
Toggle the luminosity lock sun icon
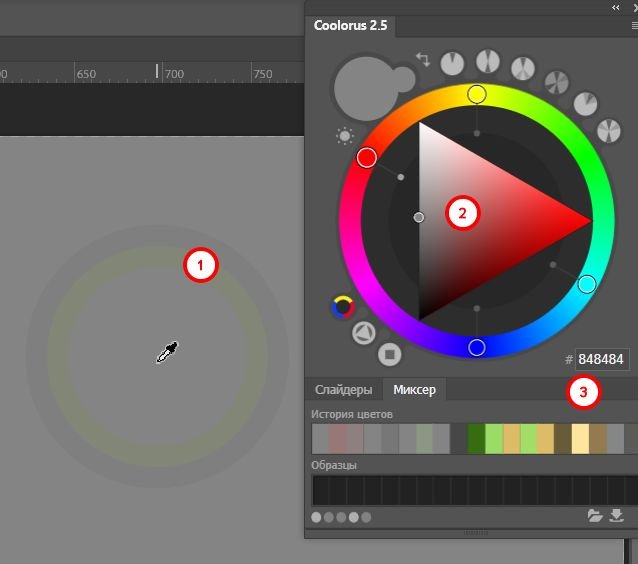pos(345,136)
